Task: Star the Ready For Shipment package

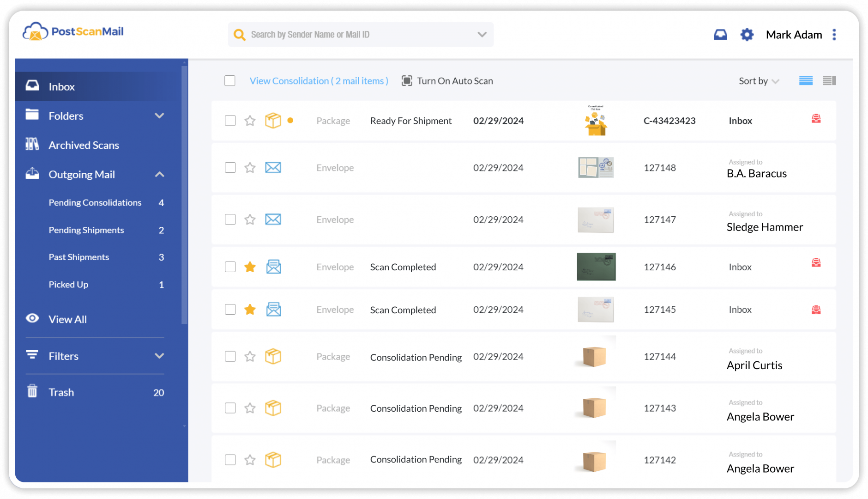Action: pos(250,121)
